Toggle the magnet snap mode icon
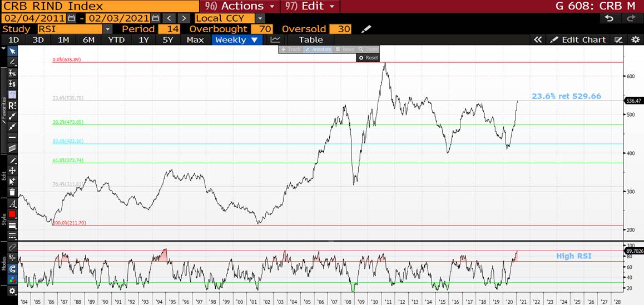This screenshot has width=644, height=305. click(x=12, y=269)
